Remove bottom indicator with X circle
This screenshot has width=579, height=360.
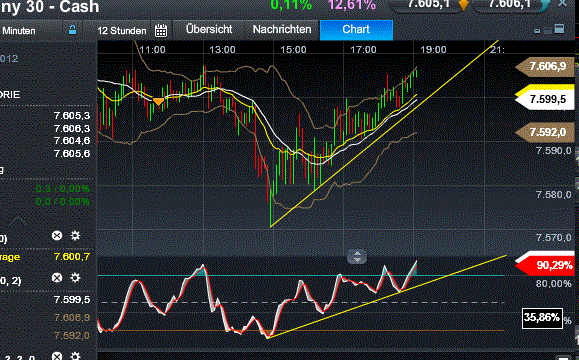57,356
